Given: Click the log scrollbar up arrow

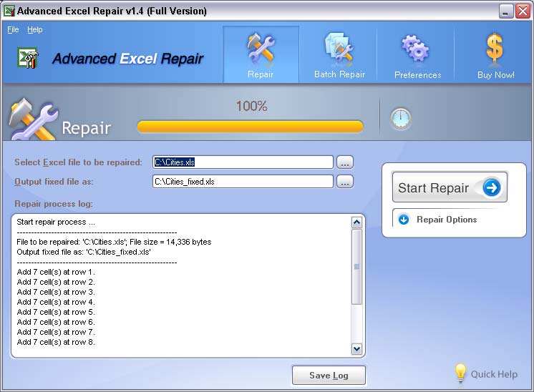Looking at the screenshot, I should (356, 222).
